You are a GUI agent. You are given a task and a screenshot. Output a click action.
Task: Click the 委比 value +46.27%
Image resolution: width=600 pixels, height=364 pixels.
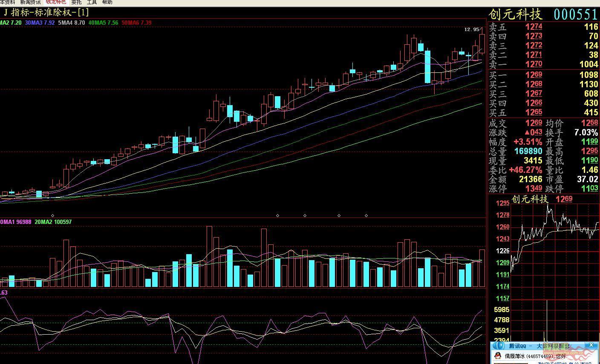525,170
